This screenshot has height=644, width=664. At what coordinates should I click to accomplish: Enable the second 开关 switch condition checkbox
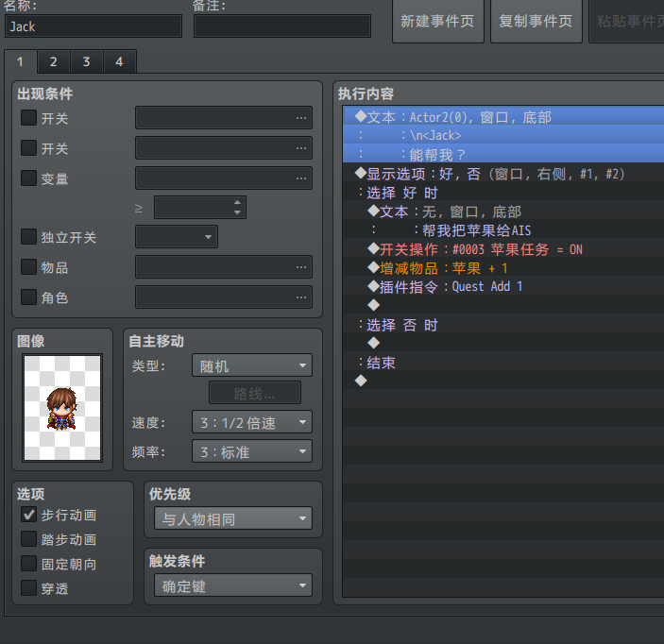[x=28, y=147]
